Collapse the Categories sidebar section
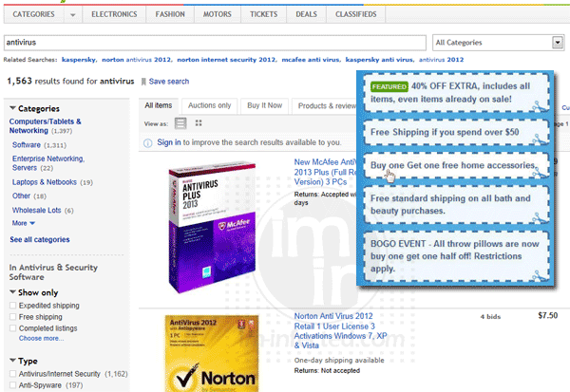This screenshot has height=392, width=570. click(12, 108)
